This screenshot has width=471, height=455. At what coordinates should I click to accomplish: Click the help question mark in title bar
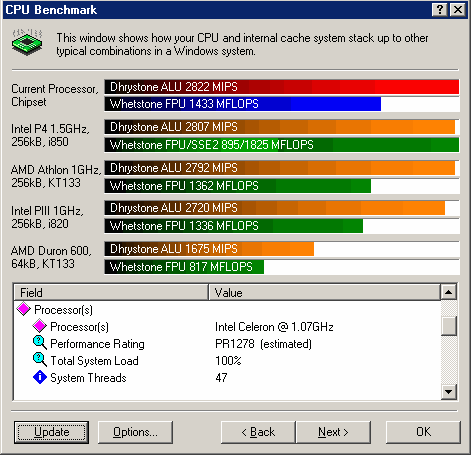(440, 10)
